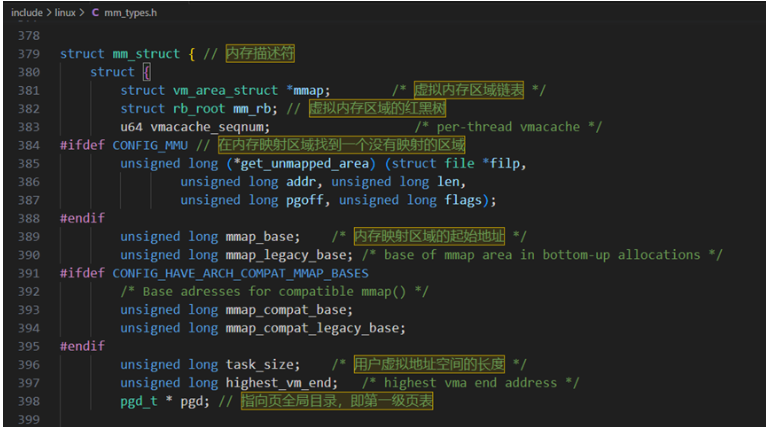Viewport: 766px width, 427px height.
Task: Click the 'per-thread vmacache' comment
Action: [x=508, y=127]
